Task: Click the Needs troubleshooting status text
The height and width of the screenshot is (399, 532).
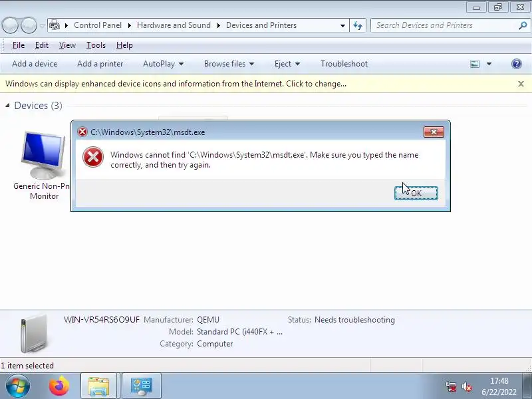Action: coord(354,320)
